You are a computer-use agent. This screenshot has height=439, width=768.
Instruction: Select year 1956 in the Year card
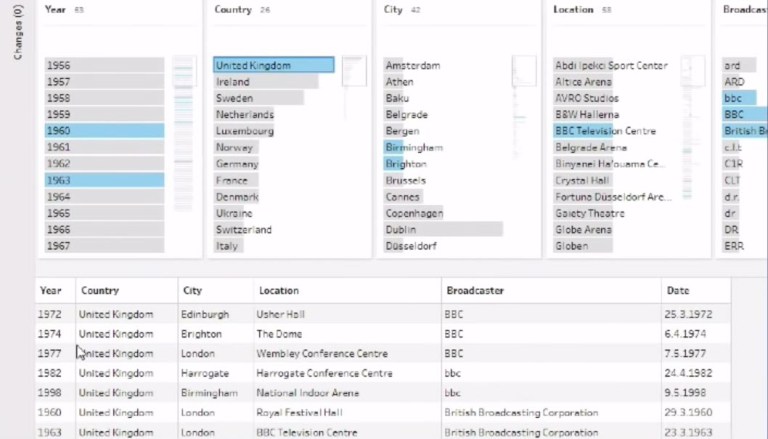click(x=104, y=65)
